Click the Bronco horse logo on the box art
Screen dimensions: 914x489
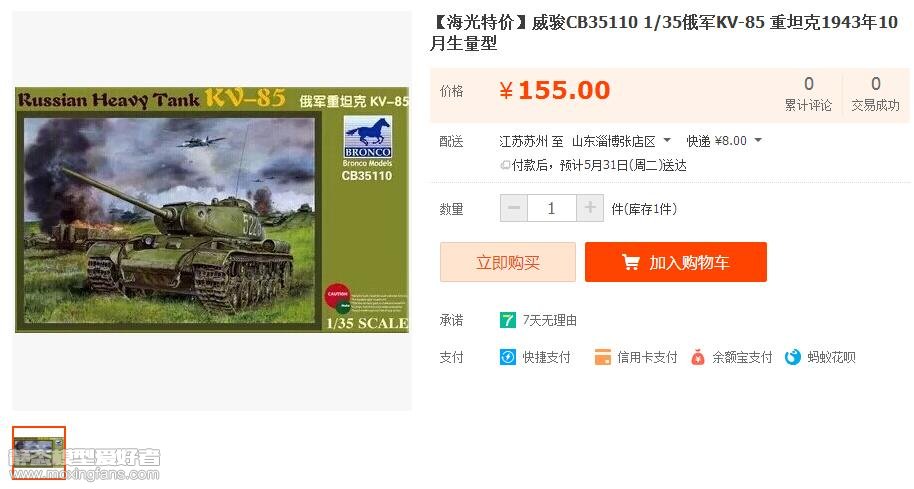pyautogui.click(x=367, y=137)
